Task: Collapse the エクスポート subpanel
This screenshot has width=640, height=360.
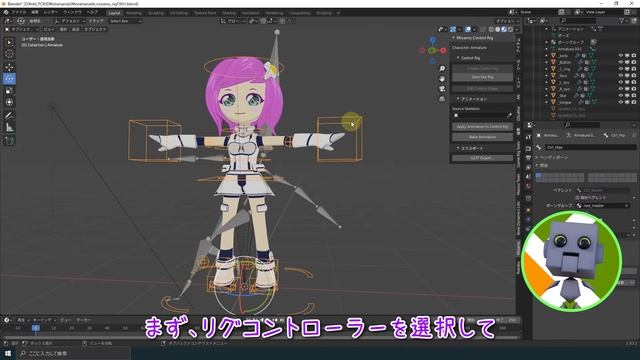Action: [458, 148]
